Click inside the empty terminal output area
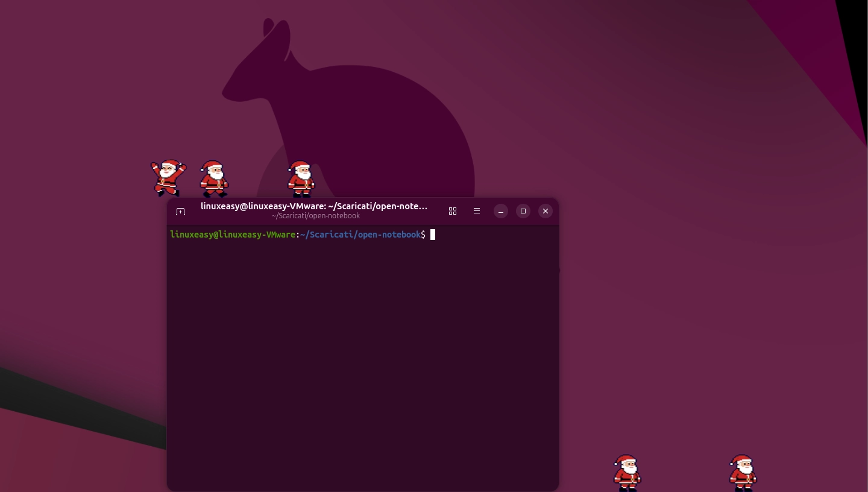The height and width of the screenshot is (492, 868). (362, 362)
